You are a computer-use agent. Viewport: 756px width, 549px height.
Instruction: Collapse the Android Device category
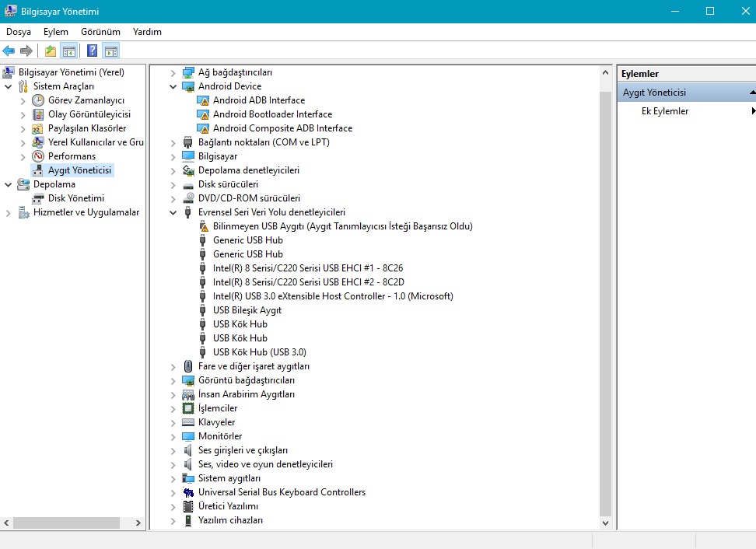click(173, 87)
